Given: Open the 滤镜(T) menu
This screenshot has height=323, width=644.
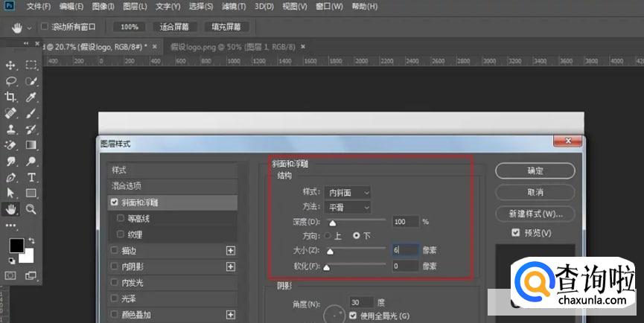Looking at the screenshot, I should (x=234, y=6).
